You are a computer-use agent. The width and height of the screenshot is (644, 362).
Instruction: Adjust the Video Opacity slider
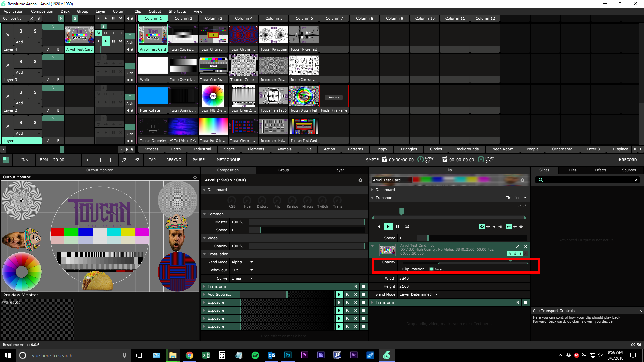click(307, 246)
